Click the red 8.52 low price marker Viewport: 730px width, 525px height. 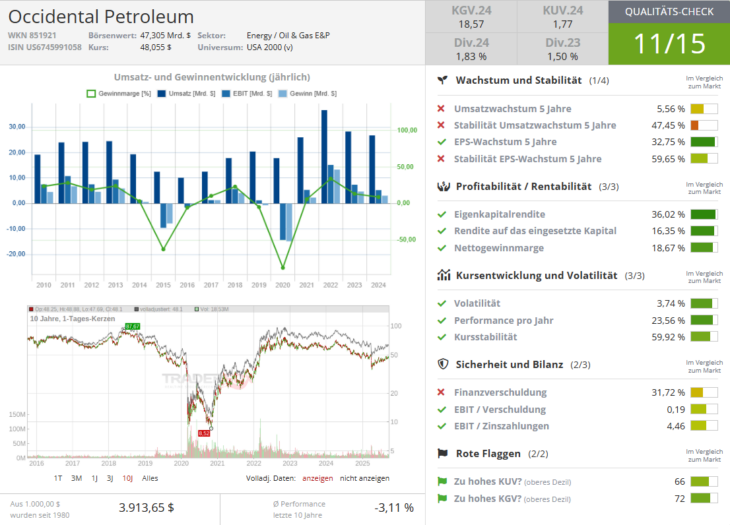(x=204, y=433)
